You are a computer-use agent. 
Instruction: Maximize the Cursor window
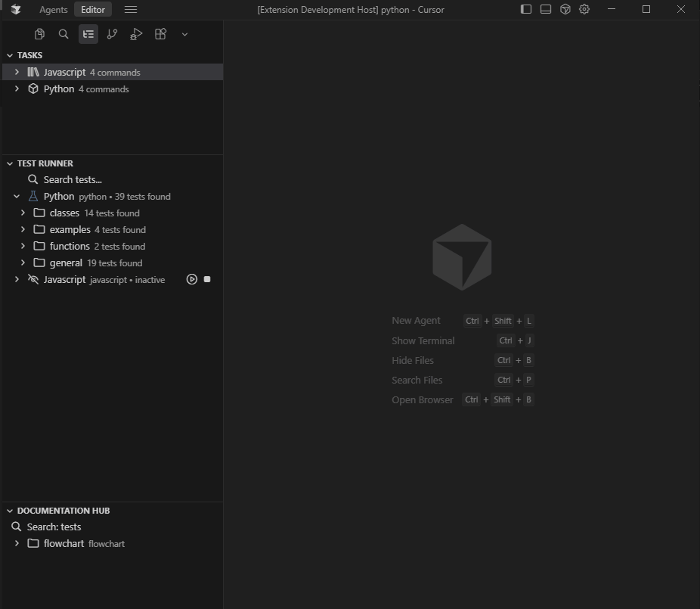coord(646,9)
